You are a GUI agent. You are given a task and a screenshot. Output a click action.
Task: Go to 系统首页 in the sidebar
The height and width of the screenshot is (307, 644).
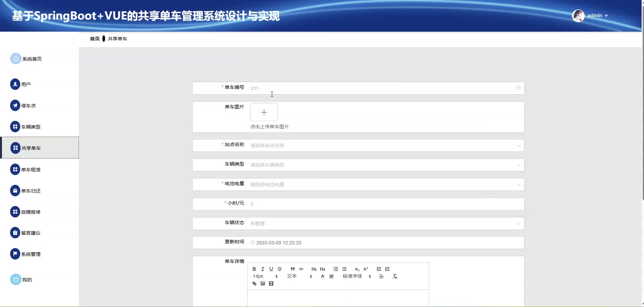[x=39, y=59]
